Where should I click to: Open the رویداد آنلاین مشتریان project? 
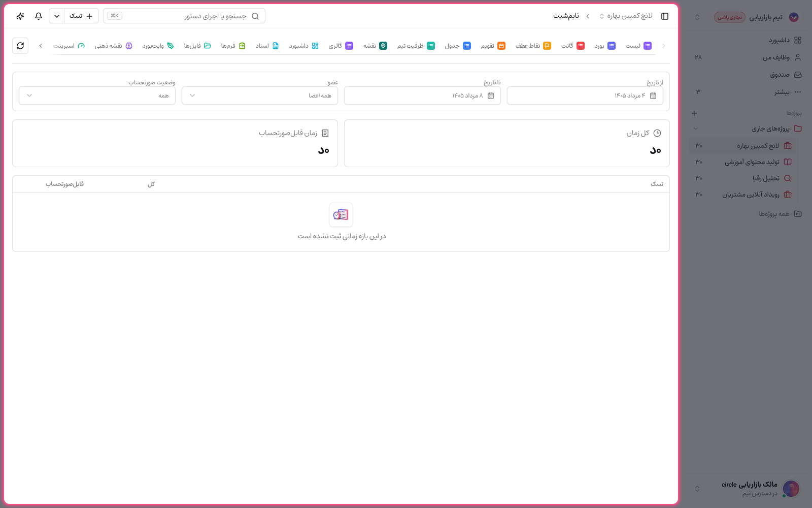point(743,195)
